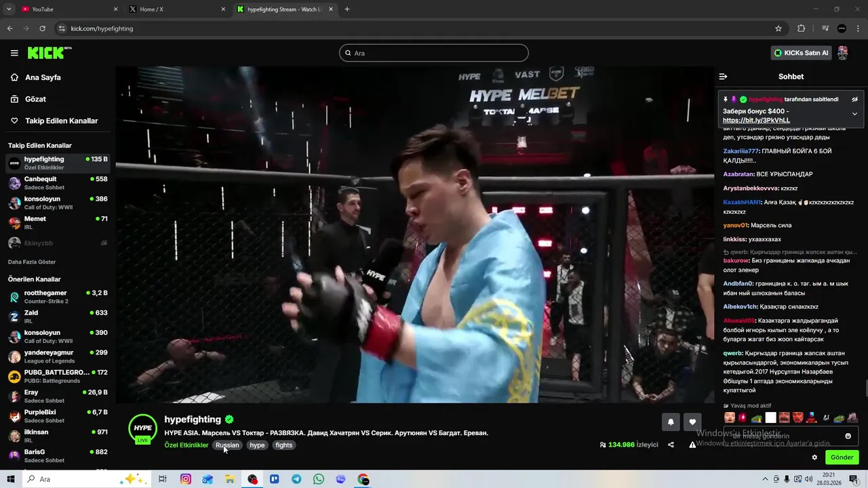Screen dimensions: 868x488
Task: Focus the Ara search field on Kick
Action: pos(434,53)
